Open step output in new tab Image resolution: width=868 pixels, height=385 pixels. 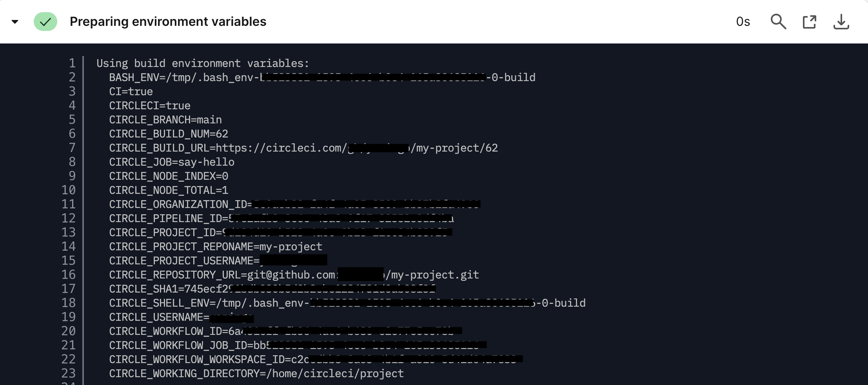(810, 22)
